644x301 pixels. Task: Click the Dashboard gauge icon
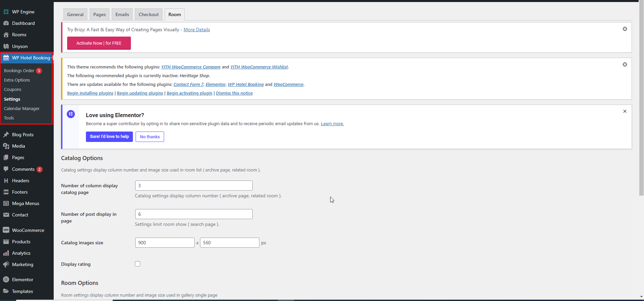[x=6, y=23]
